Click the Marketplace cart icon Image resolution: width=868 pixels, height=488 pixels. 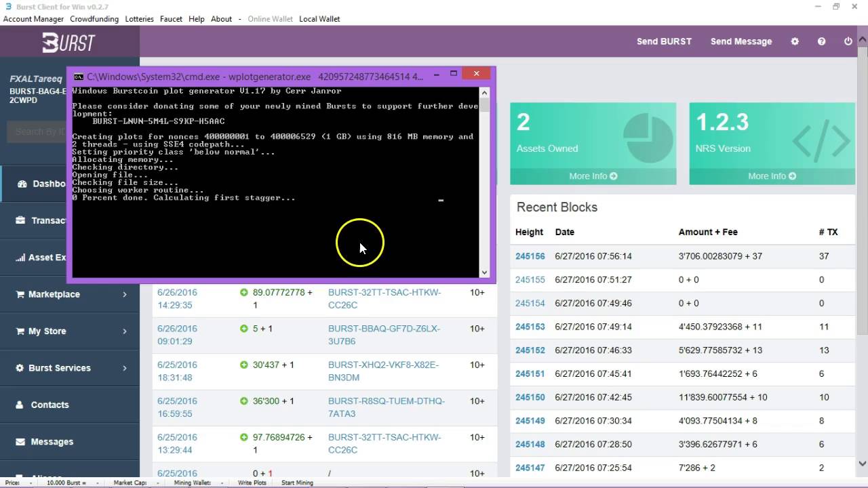click(20, 294)
